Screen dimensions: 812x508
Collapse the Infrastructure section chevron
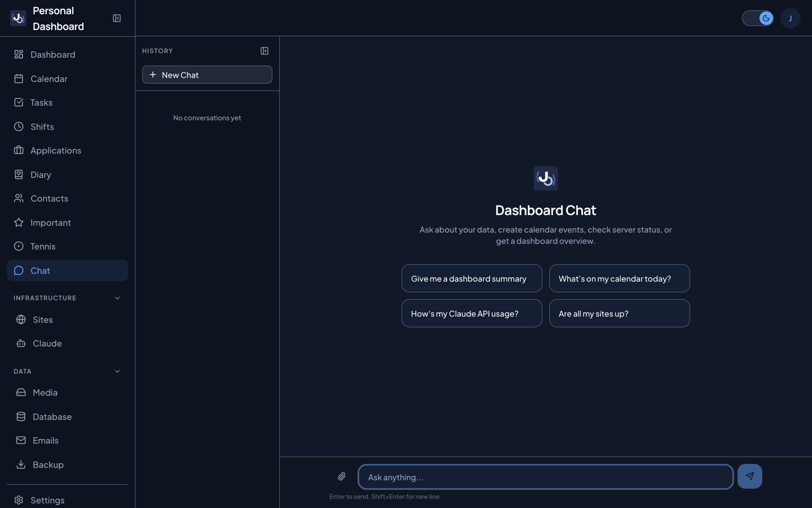pos(117,298)
